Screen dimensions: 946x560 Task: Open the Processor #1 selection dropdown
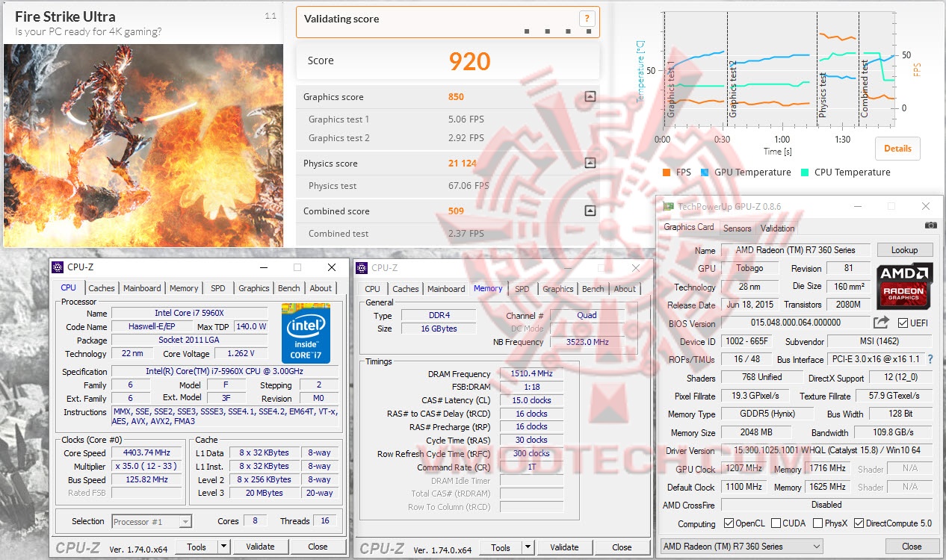tap(152, 521)
